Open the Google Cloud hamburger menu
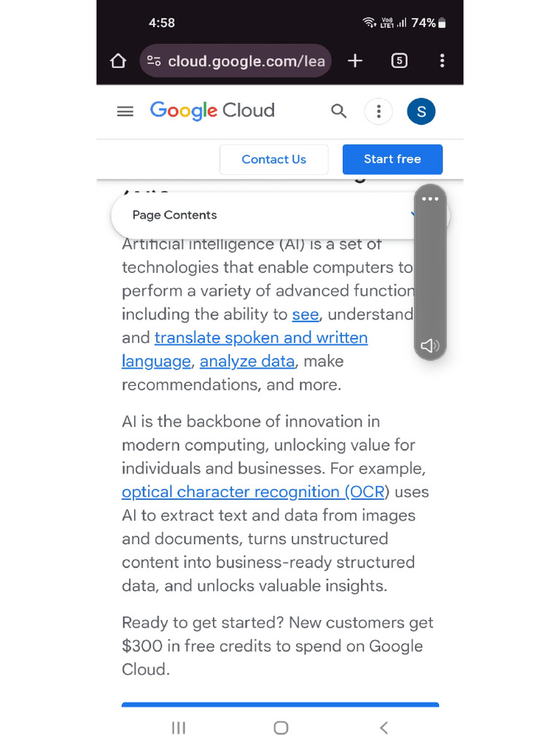Viewport: 560px width, 747px height. [x=125, y=112]
